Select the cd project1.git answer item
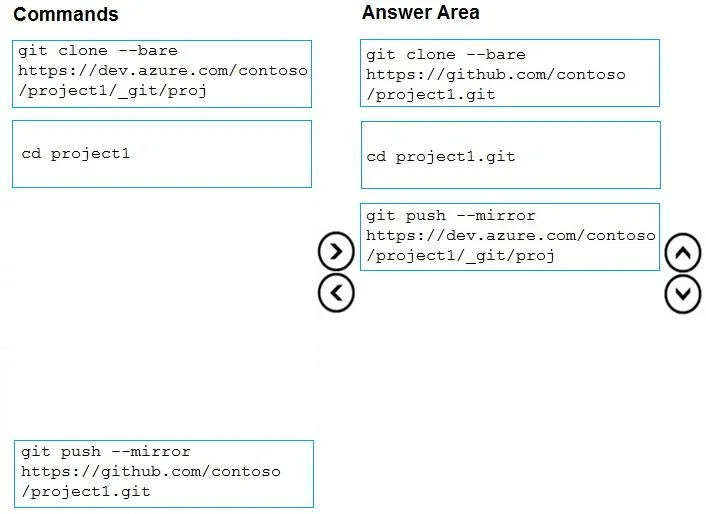This screenshot has width=706, height=514. click(x=511, y=155)
